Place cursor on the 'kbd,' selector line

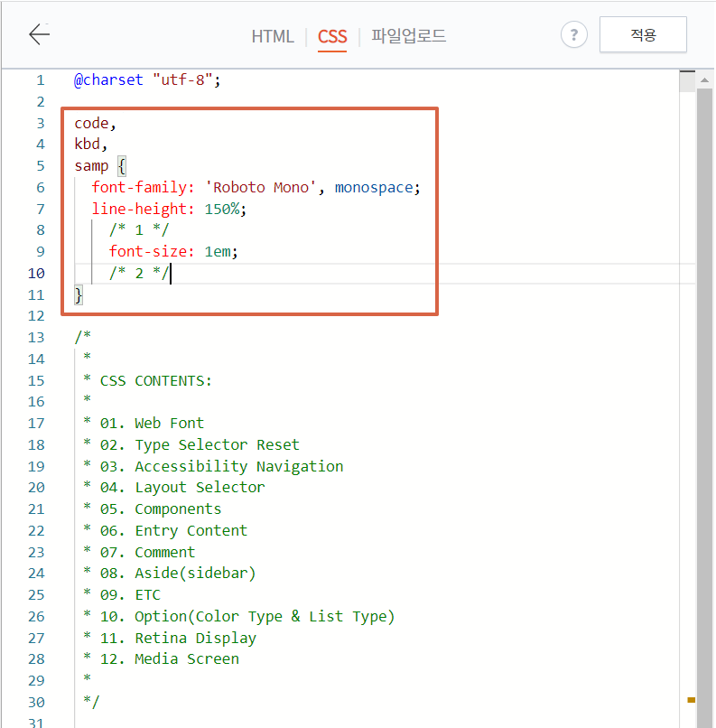coord(90,144)
